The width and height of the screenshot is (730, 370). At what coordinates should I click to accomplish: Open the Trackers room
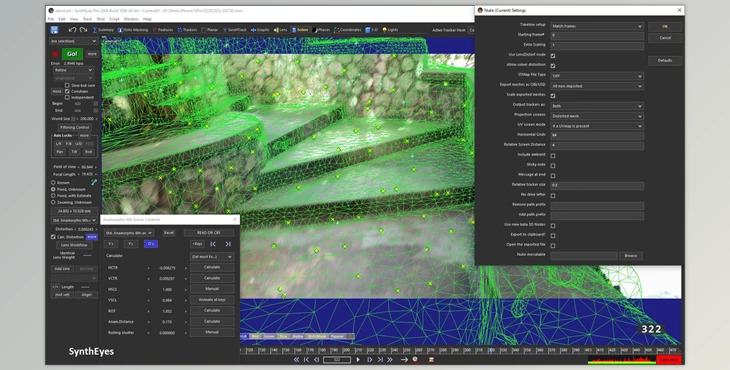tap(188, 30)
